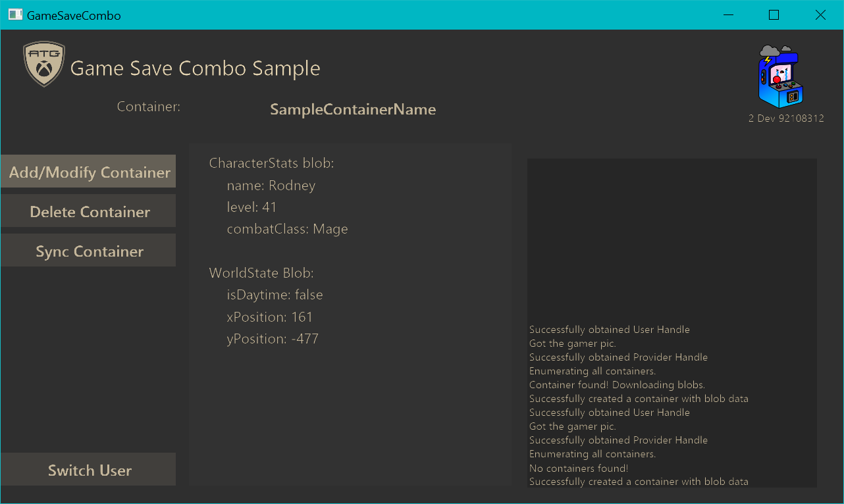The width and height of the screenshot is (844, 504).
Task: Click the 'CharacterStats blob:' heading
Action: pyautogui.click(x=272, y=163)
